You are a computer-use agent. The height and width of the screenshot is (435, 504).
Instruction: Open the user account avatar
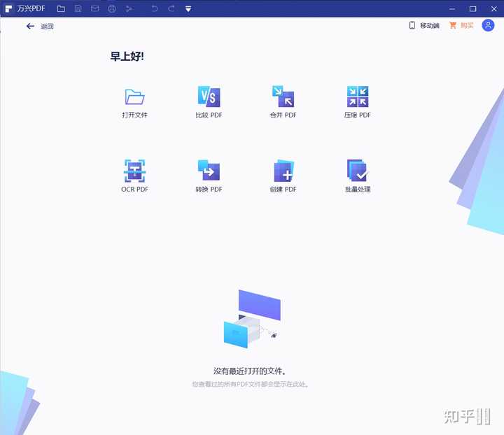click(x=488, y=25)
